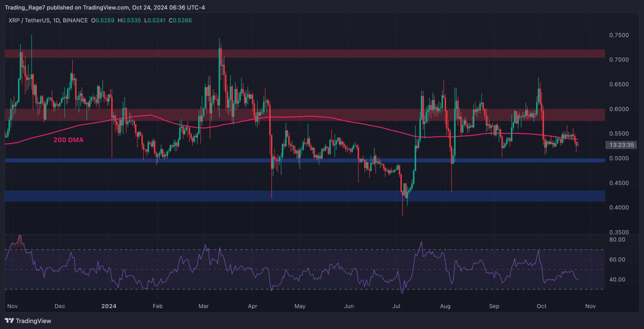
Task: Click the open price value O0.5259
Action: click(103, 20)
